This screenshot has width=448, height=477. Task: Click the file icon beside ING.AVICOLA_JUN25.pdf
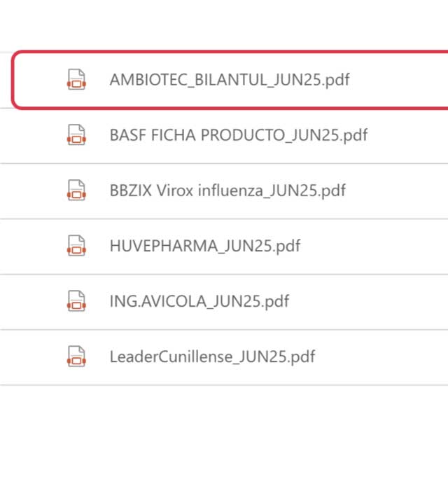[x=76, y=301]
